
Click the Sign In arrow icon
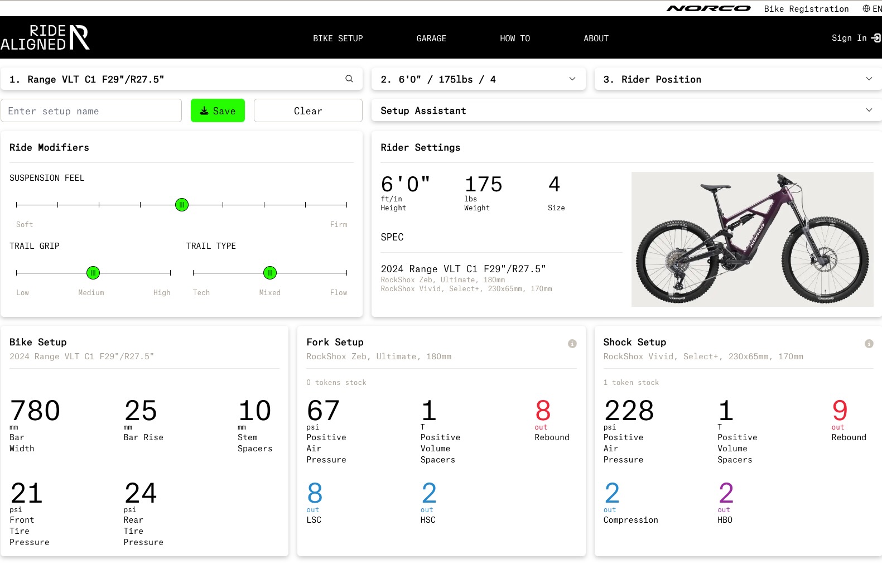pyautogui.click(x=876, y=38)
